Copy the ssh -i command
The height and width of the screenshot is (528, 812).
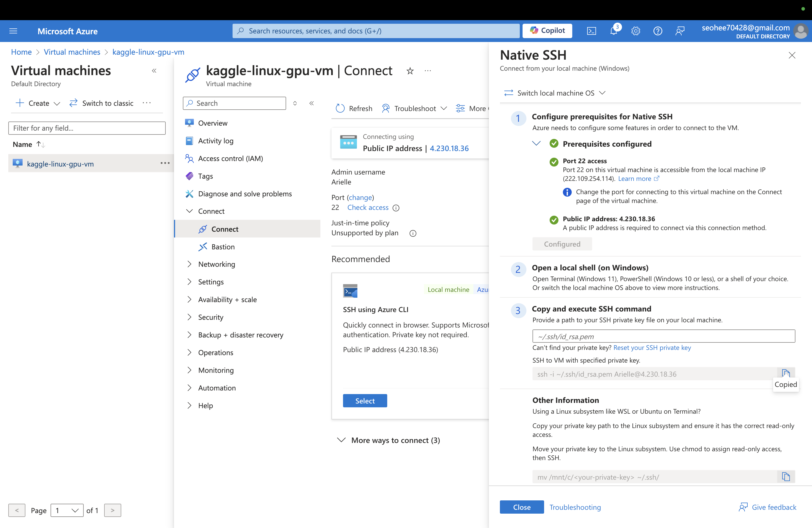[786, 373]
